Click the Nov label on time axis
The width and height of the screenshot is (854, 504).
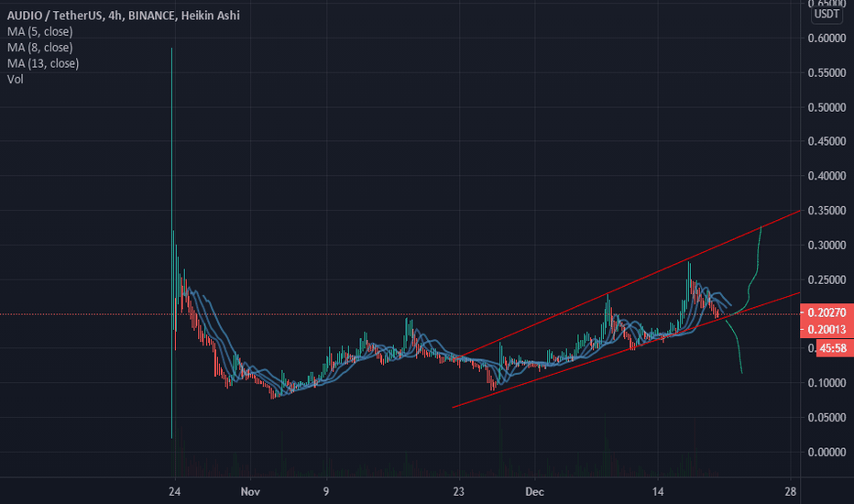point(250,491)
